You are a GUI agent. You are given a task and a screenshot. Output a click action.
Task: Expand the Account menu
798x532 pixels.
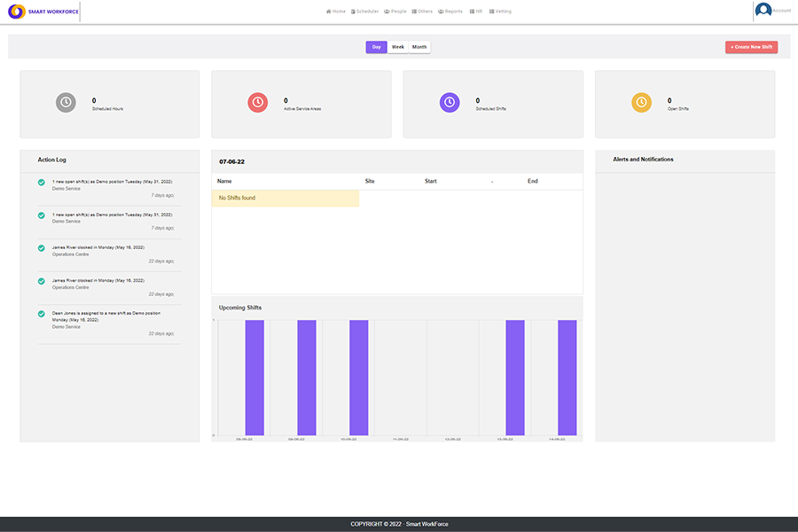(x=770, y=11)
